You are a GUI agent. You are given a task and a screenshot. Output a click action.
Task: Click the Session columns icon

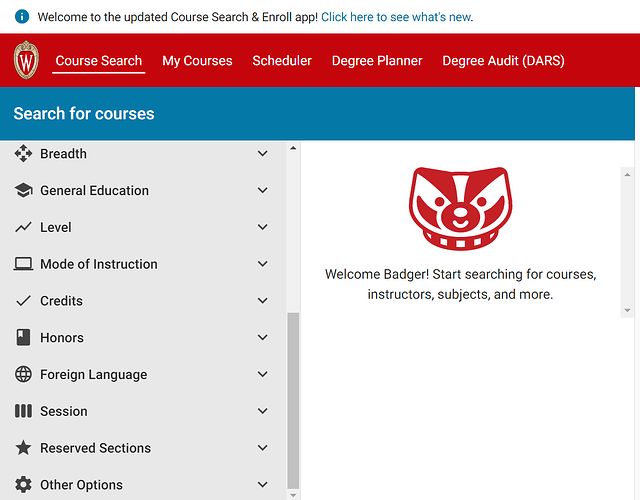23,411
